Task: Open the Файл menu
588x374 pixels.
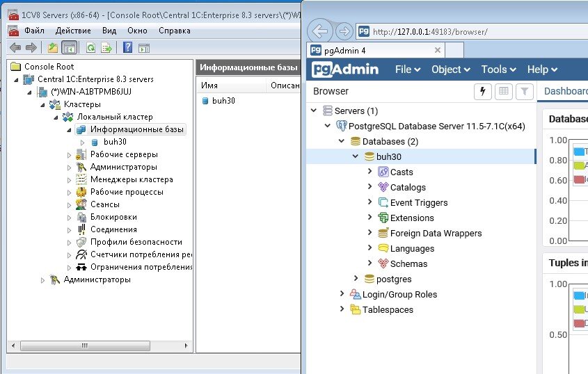Action: 35,31
